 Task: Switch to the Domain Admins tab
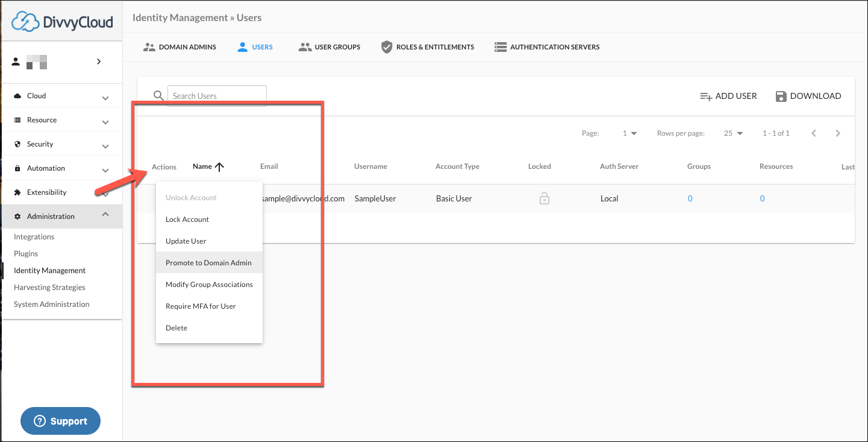(x=180, y=47)
